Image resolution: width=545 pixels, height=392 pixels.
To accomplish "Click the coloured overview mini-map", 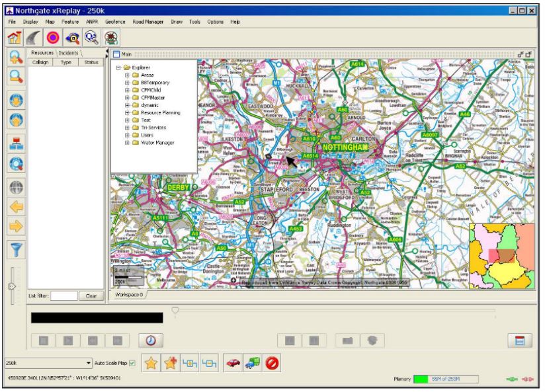I will [502, 256].
